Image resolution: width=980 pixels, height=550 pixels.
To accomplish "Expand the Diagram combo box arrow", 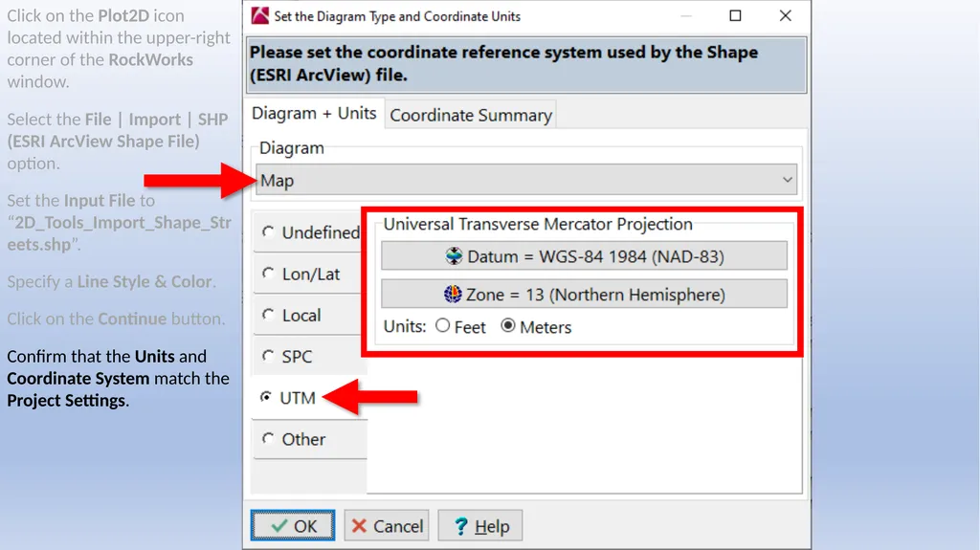I will coord(787,180).
